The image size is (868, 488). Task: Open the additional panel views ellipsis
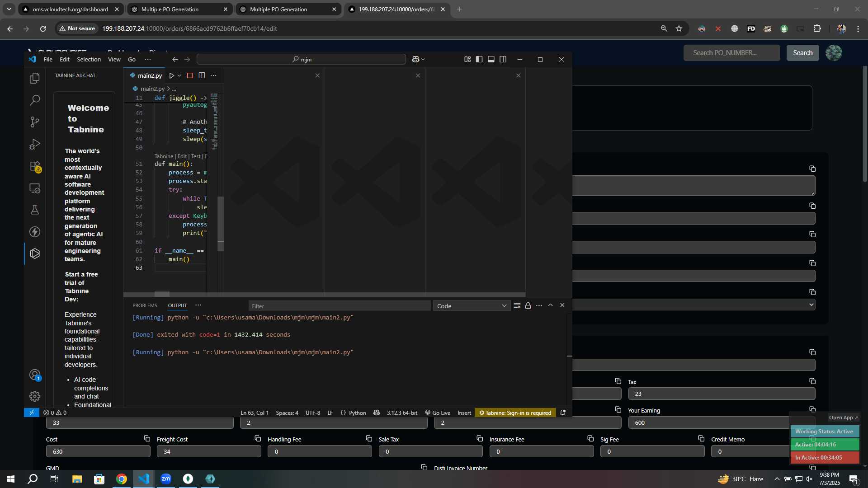click(x=198, y=305)
